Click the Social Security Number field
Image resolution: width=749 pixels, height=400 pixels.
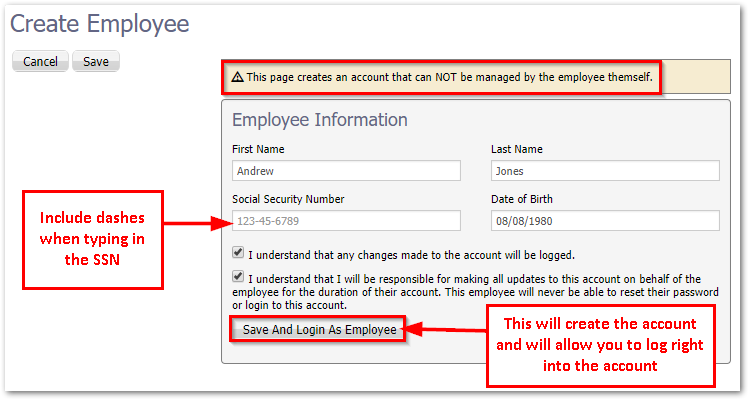pos(346,221)
